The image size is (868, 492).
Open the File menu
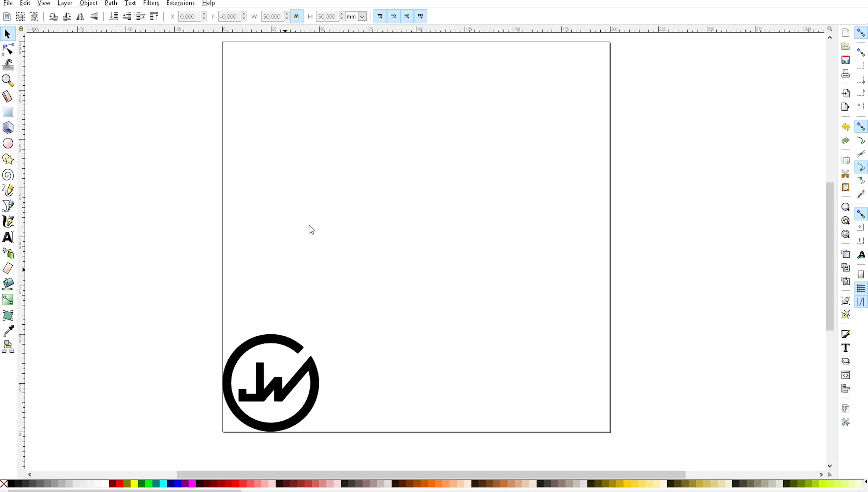click(x=8, y=3)
